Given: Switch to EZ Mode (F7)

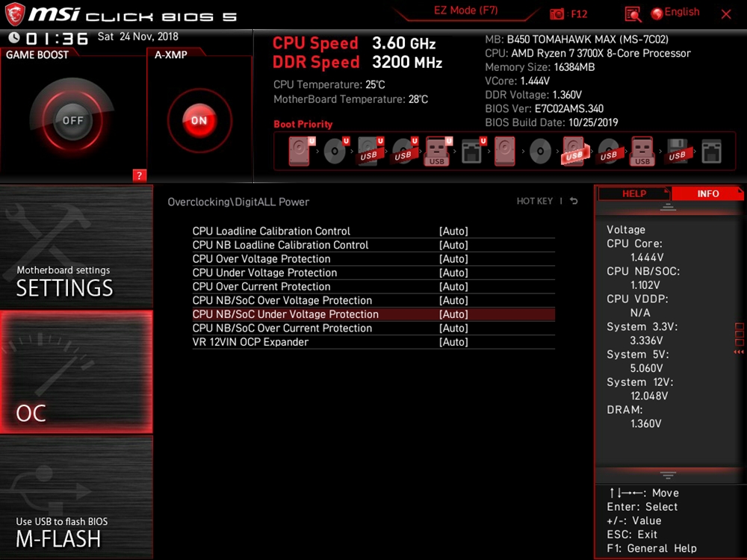Looking at the screenshot, I should 465,10.
